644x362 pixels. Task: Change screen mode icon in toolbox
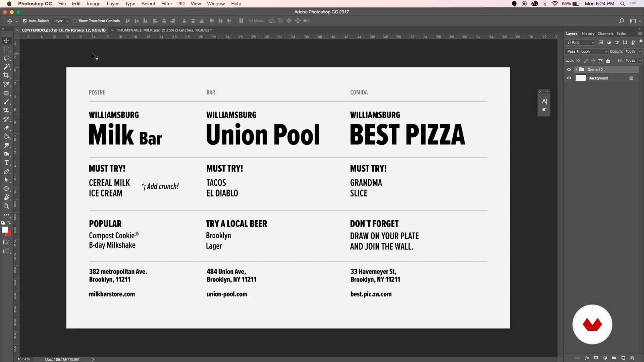tap(6, 251)
